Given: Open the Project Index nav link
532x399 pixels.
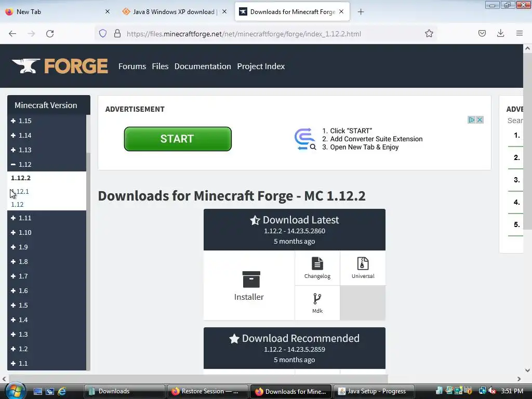Looking at the screenshot, I should click(261, 66).
